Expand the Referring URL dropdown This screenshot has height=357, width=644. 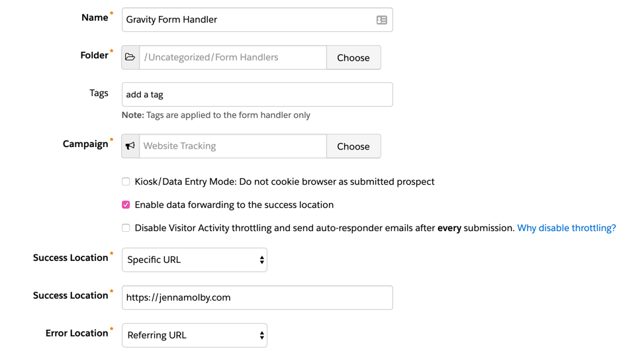pyautogui.click(x=195, y=336)
